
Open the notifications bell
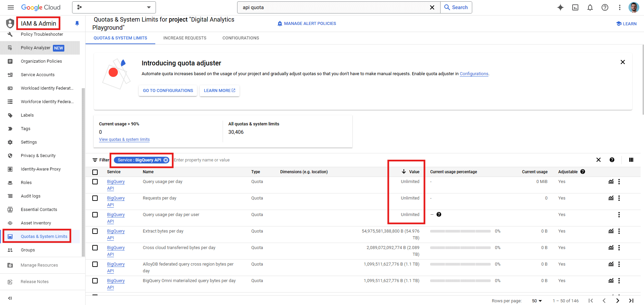pyautogui.click(x=590, y=7)
